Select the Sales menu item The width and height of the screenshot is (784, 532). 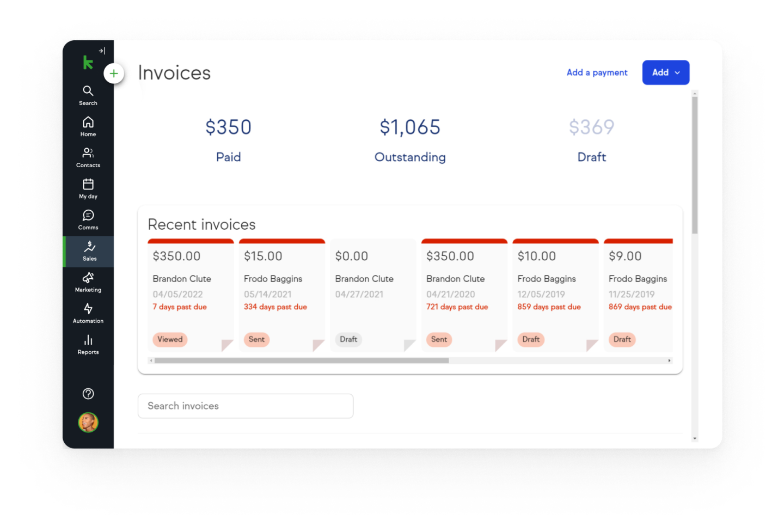tap(89, 251)
